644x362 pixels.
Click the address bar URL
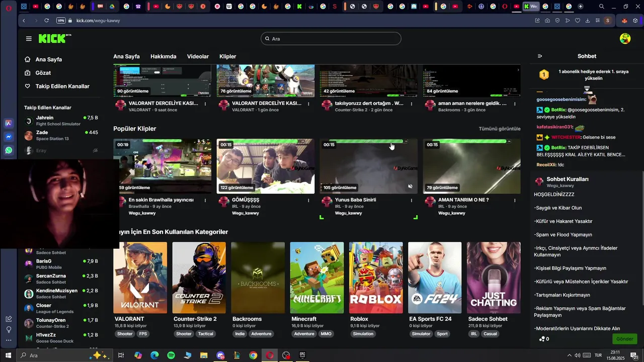coord(98,21)
